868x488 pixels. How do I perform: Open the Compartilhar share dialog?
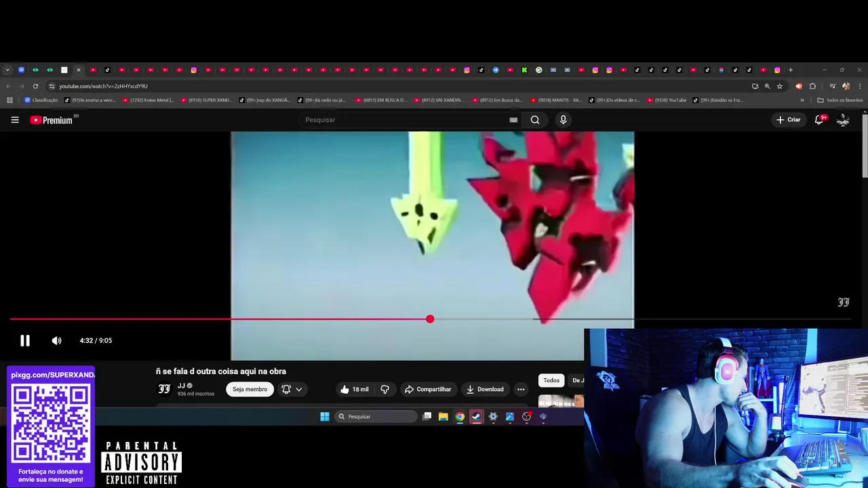click(428, 390)
